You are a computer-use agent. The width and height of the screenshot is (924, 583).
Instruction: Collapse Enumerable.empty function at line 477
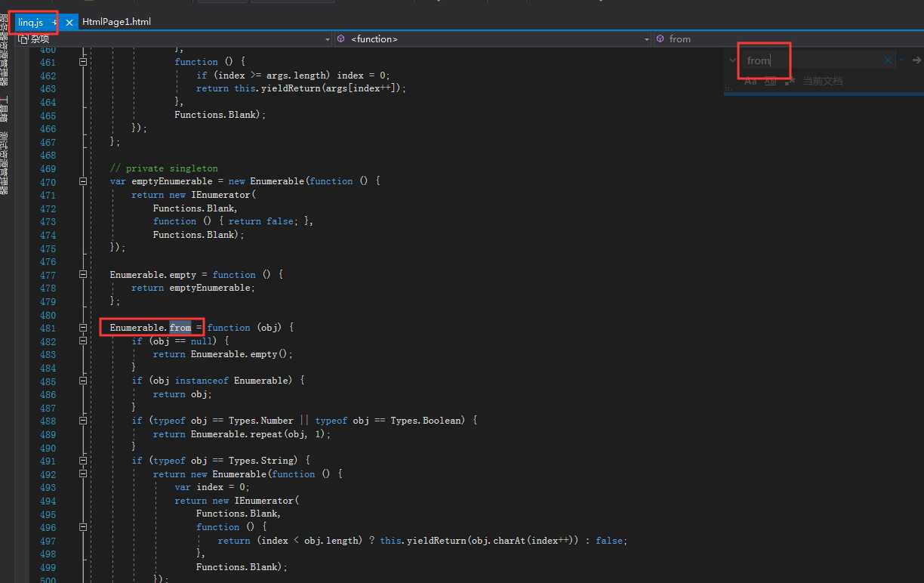click(x=83, y=275)
